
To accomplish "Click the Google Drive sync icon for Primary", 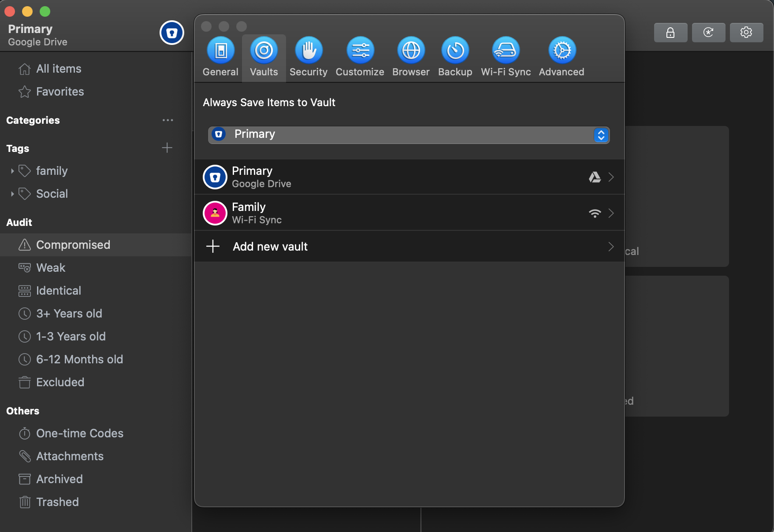I will click(595, 177).
